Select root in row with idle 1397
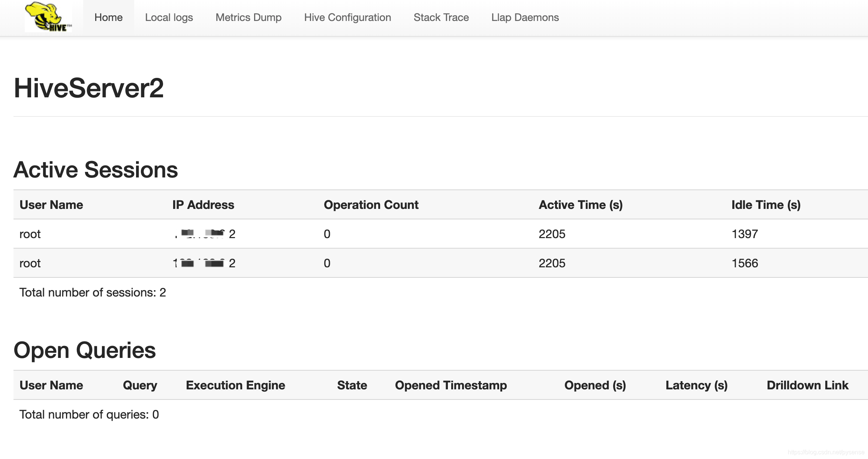The width and height of the screenshot is (868, 459). coord(30,234)
